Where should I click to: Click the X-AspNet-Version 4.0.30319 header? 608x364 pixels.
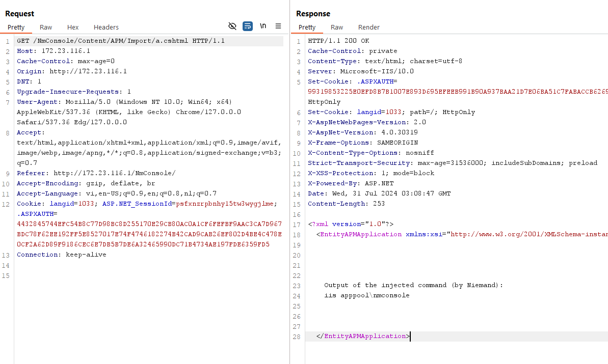pos(362,132)
